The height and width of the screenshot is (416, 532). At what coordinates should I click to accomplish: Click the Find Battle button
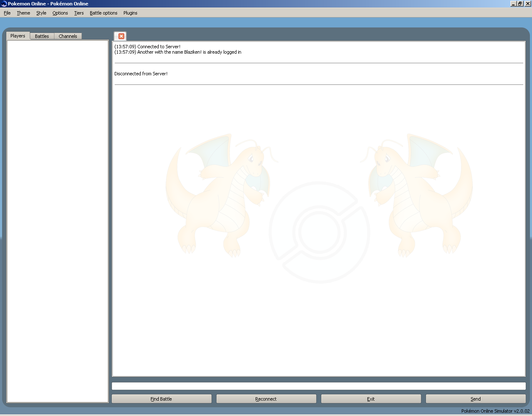(161, 399)
